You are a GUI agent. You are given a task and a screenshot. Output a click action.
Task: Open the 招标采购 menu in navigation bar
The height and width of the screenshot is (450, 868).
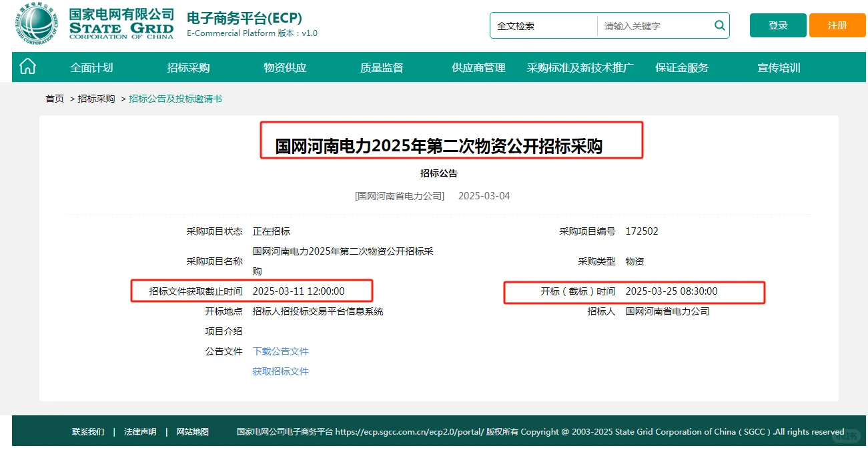pyautogui.click(x=188, y=67)
